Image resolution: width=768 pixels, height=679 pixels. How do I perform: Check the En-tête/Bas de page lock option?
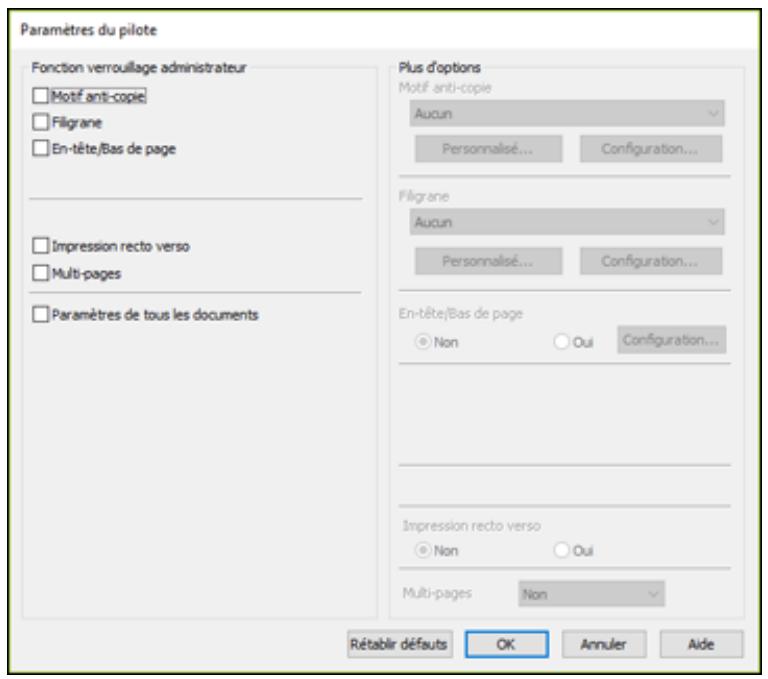tap(40, 149)
